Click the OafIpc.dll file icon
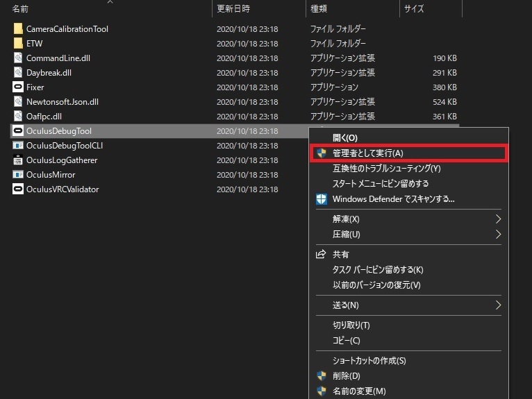The image size is (532, 399). coord(18,117)
